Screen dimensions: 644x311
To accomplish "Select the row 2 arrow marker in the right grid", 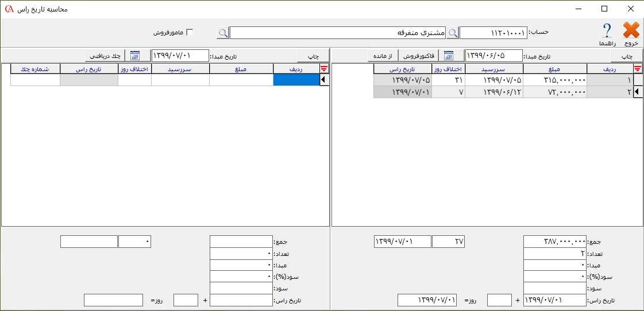I will click(637, 92).
